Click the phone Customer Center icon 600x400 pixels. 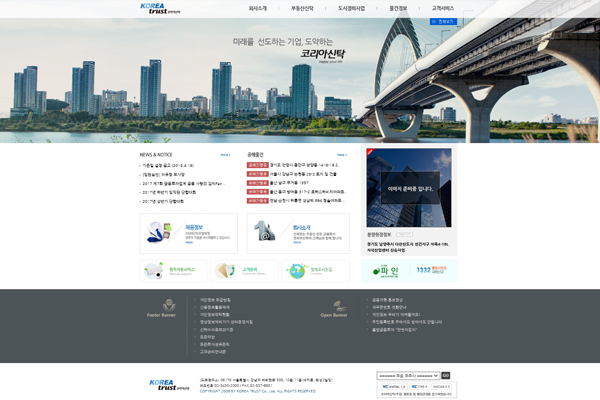(x=225, y=271)
